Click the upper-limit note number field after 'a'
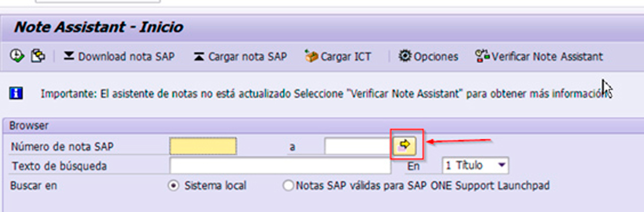The width and height of the screenshot is (644, 212). (x=357, y=146)
